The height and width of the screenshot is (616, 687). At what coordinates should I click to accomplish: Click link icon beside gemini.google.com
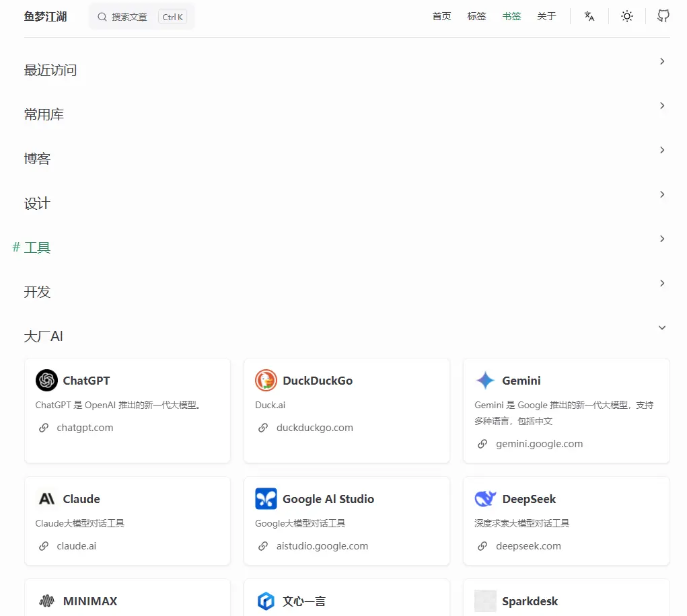482,444
